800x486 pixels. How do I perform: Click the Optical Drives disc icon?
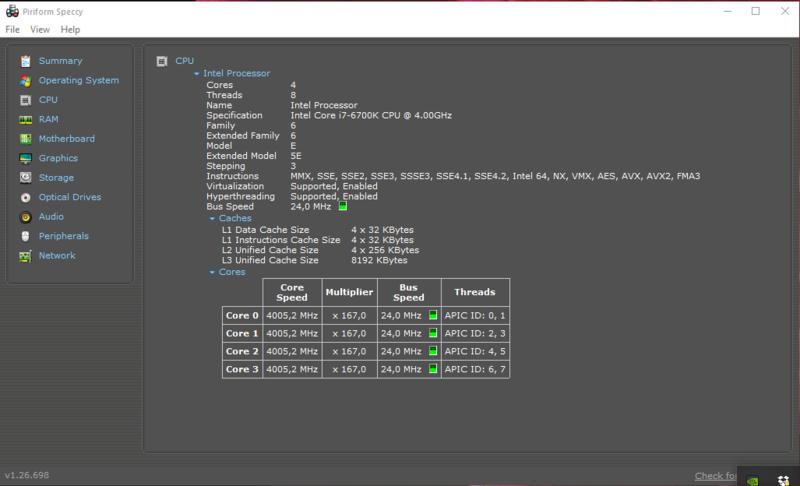[x=26, y=197]
